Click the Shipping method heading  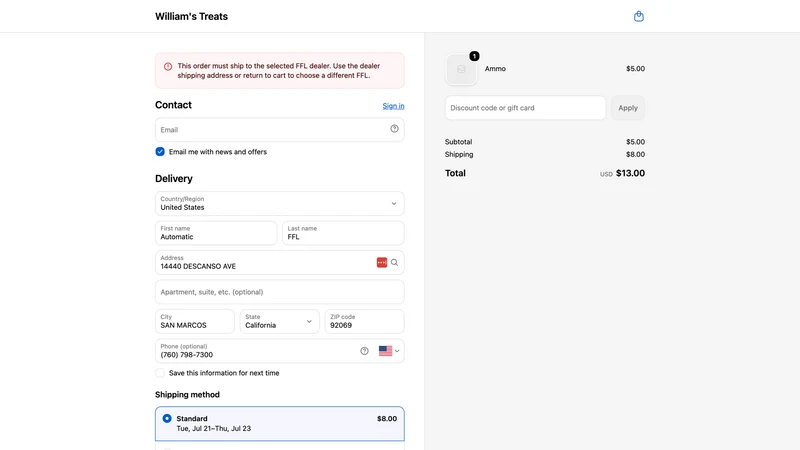(x=187, y=395)
